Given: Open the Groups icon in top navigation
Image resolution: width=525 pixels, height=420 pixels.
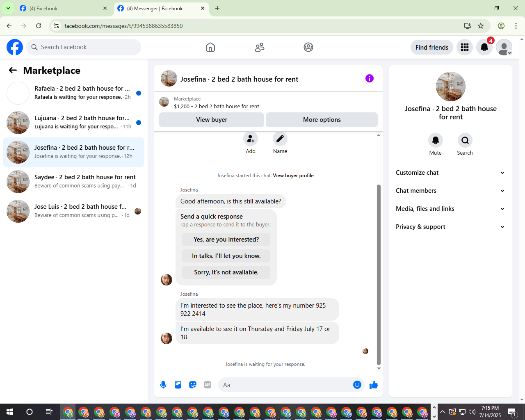Looking at the screenshot, I should (308, 47).
